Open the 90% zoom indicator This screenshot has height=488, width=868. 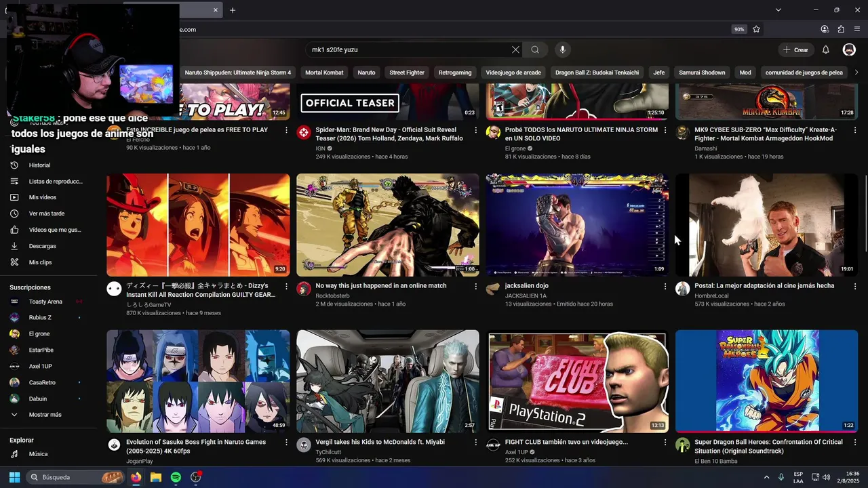(739, 29)
